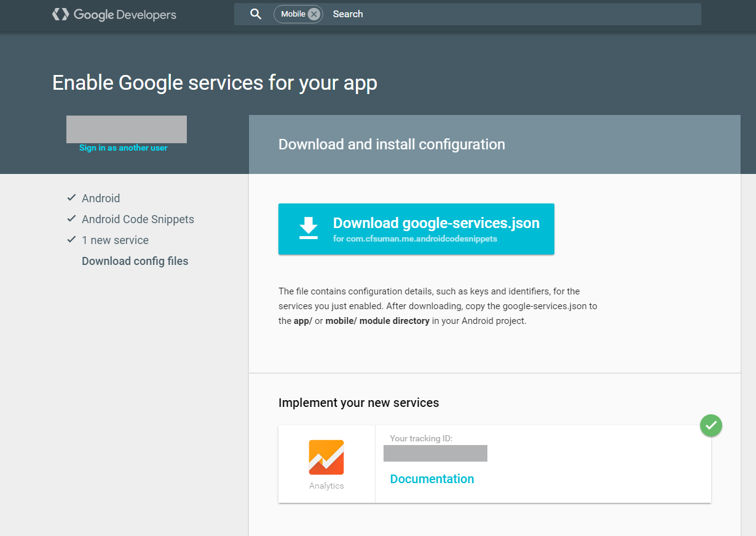The image size is (756, 536).
Task: Click the Google Developers logo
Action: pos(114,14)
